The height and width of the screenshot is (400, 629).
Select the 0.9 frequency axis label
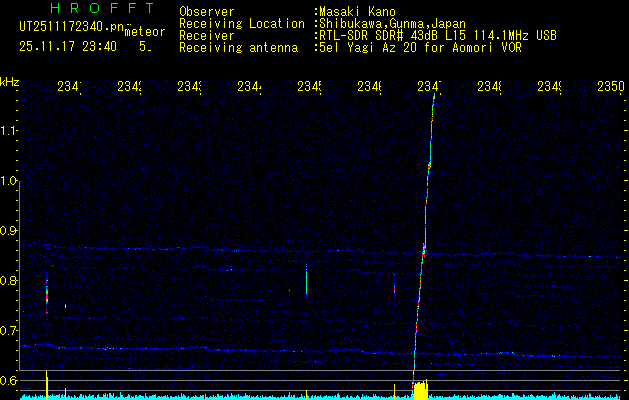pyautogui.click(x=9, y=231)
